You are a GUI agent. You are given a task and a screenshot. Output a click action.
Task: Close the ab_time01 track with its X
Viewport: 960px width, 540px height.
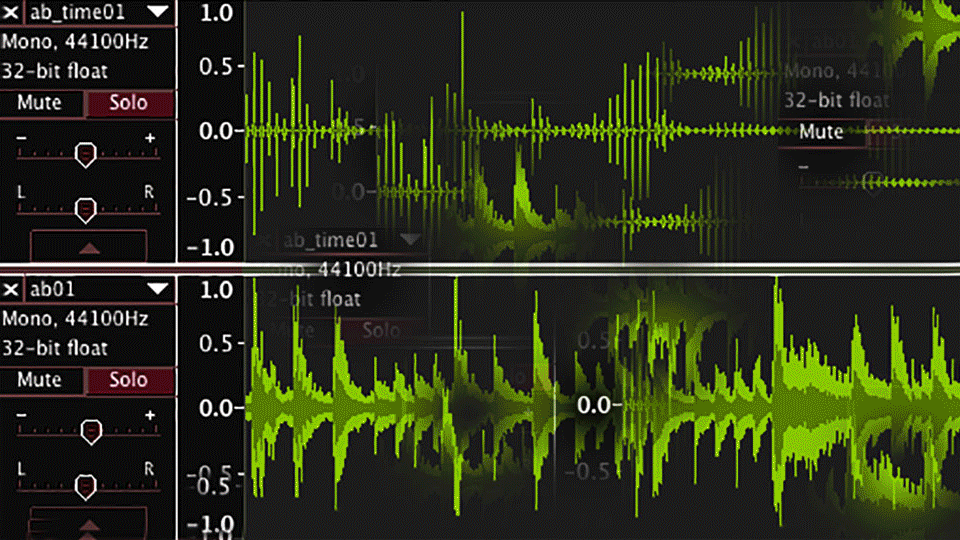coord(11,13)
